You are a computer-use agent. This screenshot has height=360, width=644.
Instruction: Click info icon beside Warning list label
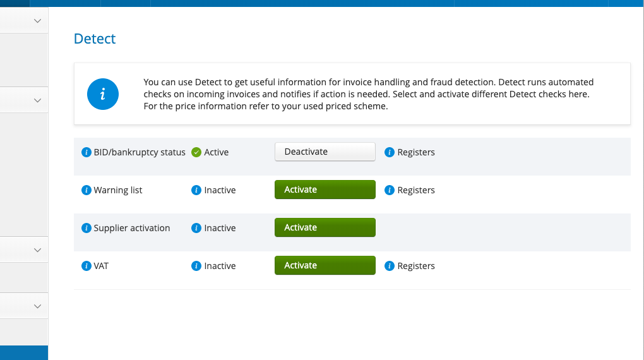(x=86, y=190)
